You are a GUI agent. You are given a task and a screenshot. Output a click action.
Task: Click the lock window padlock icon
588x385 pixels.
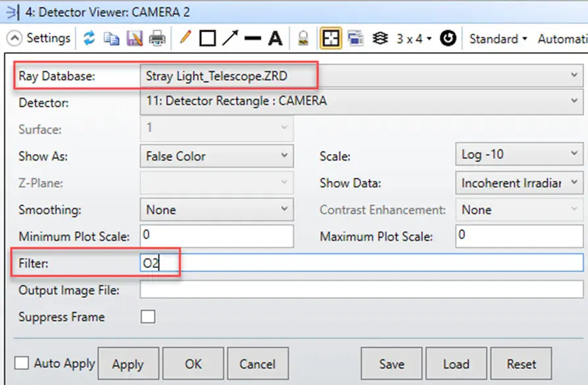pyautogui.click(x=303, y=38)
